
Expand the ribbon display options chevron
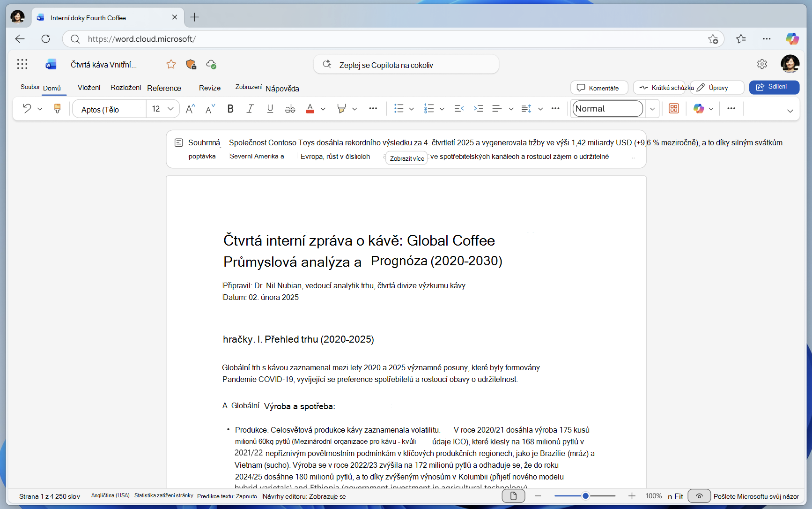pyautogui.click(x=790, y=111)
